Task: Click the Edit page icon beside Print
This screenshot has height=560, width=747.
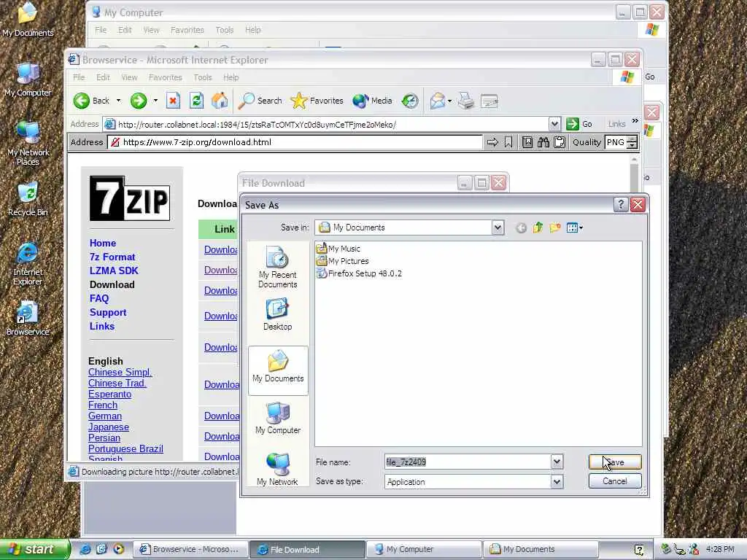Action: tap(489, 101)
